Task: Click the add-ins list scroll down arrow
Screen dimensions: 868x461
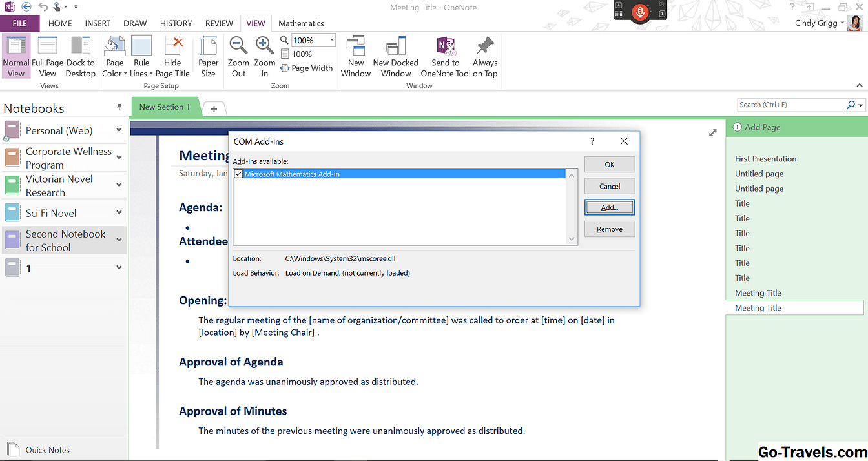Action: click(572, 239)
